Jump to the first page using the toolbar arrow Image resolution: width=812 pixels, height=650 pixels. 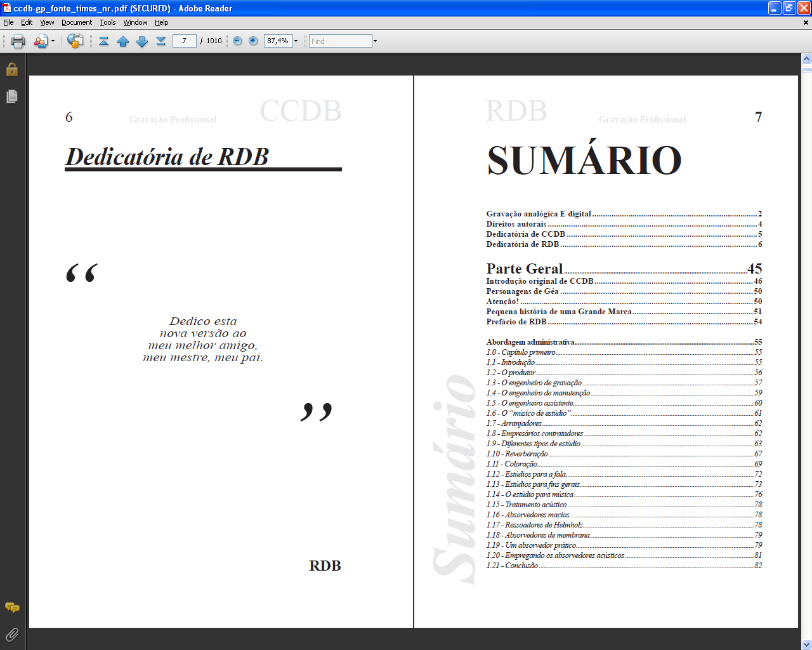(104, 41)
